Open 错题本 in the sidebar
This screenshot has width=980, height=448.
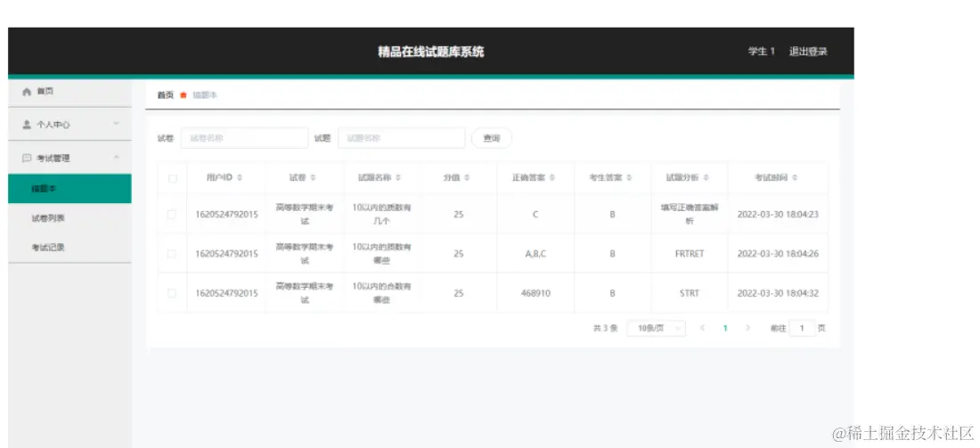click(x=69, y=189)
